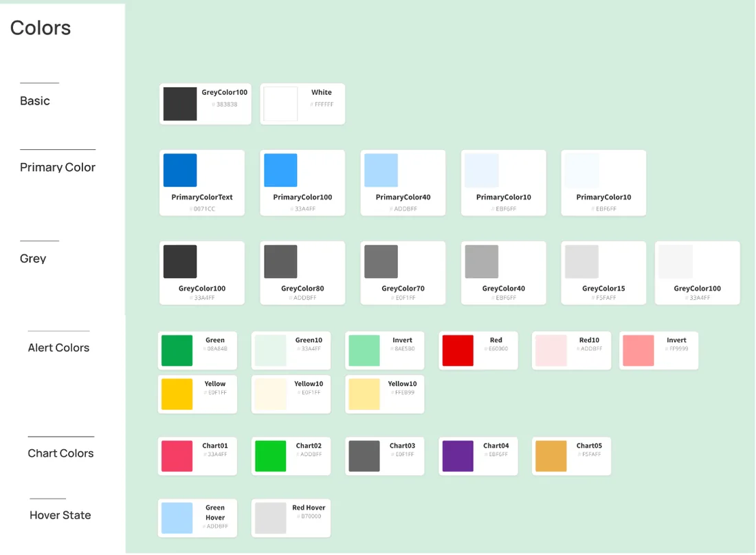This screenshot has width=756, height=555.
Task: Choose the PrimaryColor40 light blue swatch
Action: (381, 171)
